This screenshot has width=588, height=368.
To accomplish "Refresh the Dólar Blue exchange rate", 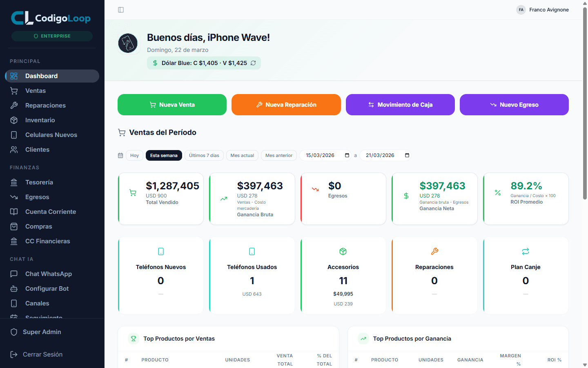I will point(253,63).
